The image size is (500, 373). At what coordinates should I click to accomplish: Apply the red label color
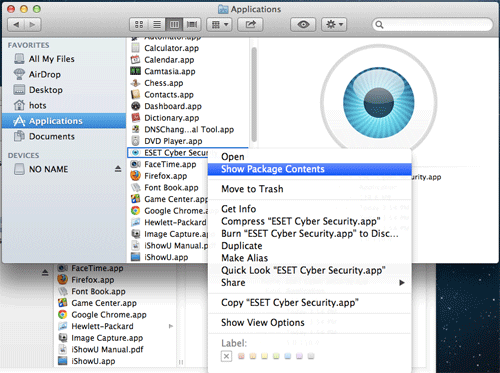241,356
